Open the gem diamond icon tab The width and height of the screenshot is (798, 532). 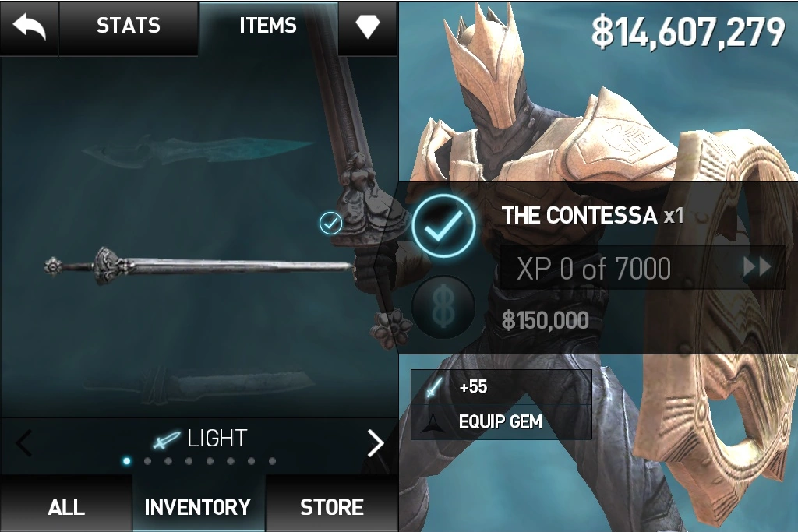coord(368,26)
